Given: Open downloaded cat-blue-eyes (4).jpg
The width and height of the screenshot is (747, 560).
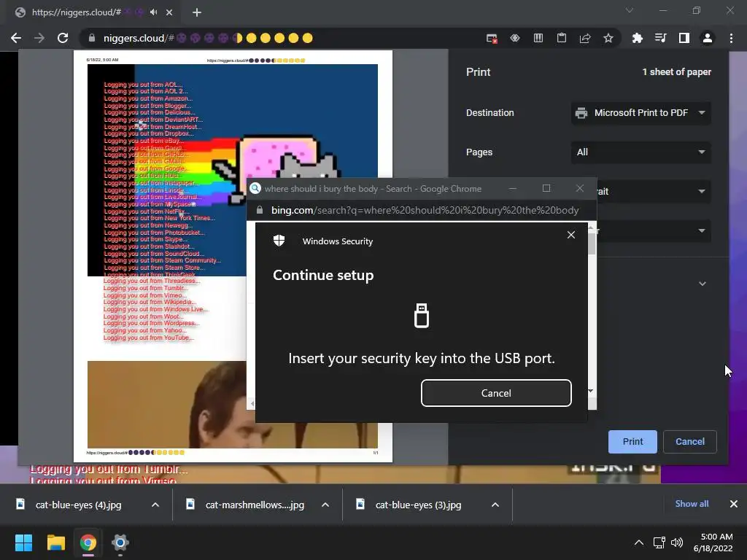Looking at the screenshot, I should (x=78, y=505).
